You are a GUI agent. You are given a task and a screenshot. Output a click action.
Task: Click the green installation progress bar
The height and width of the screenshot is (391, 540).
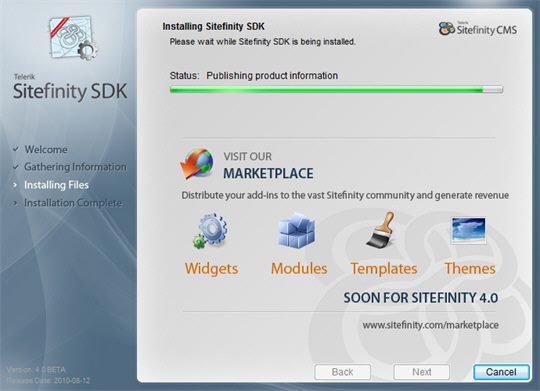click(x=336, y=90)
